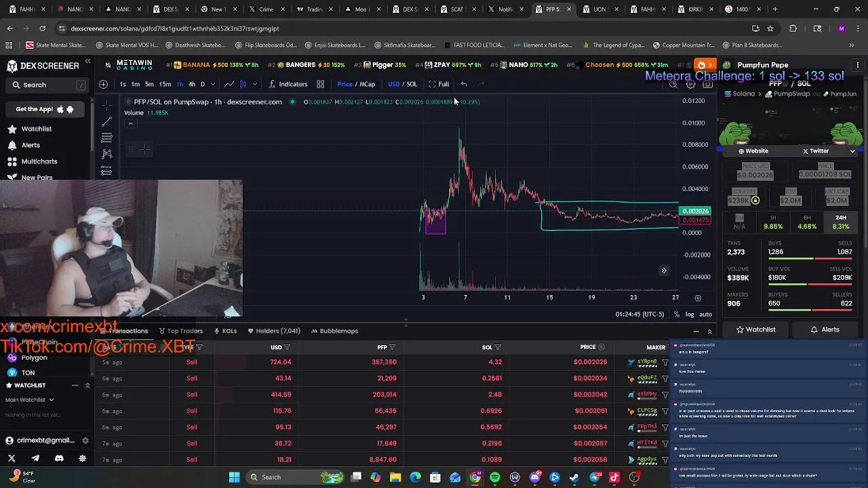
Task: Toggle the percent scale option
Action: click(x=677, y=314)
